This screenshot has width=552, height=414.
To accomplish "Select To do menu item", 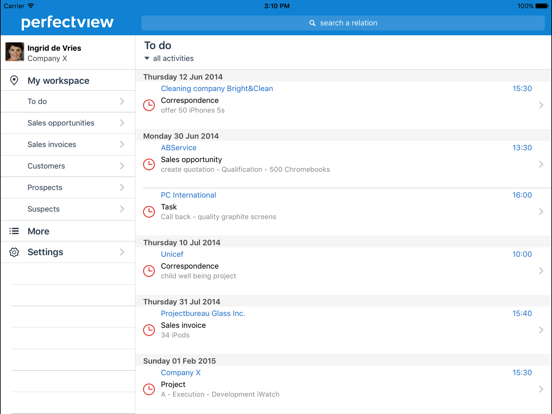I will [x=69, y=101].
